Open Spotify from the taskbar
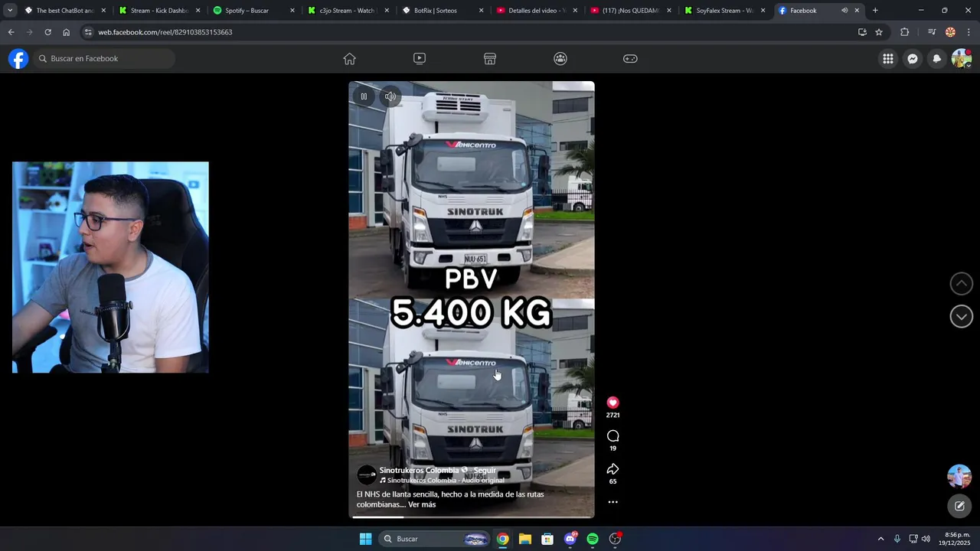 pos(593,539)
